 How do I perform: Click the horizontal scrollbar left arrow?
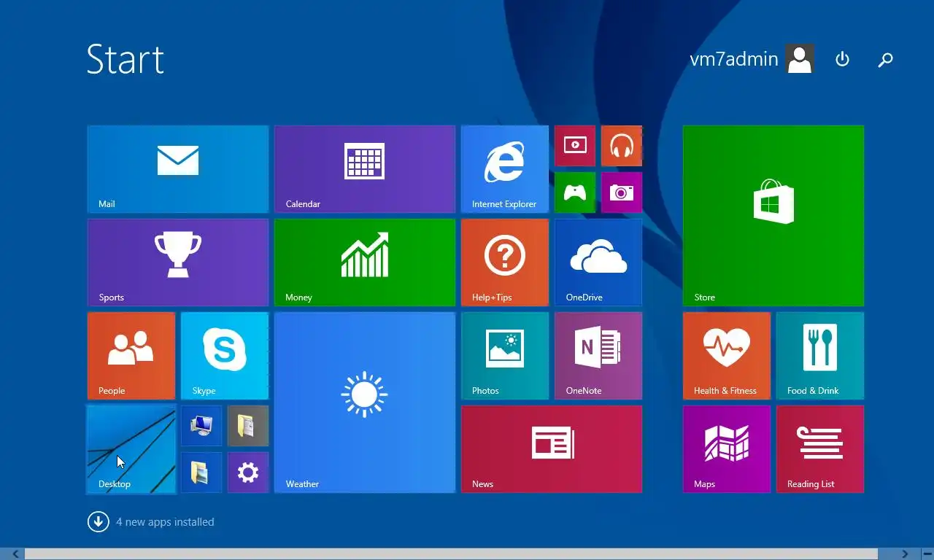click(x=15, y=554)
